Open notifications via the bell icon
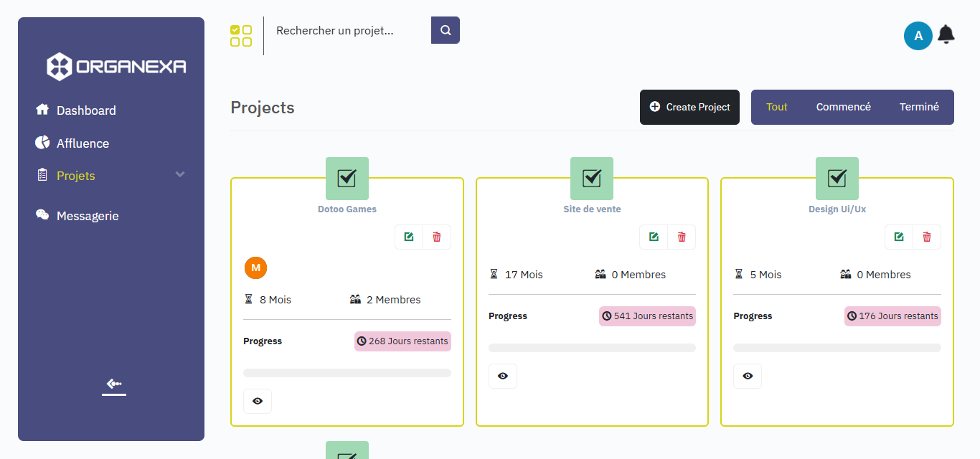The image size is (980, 459). [x=946, y=34]
